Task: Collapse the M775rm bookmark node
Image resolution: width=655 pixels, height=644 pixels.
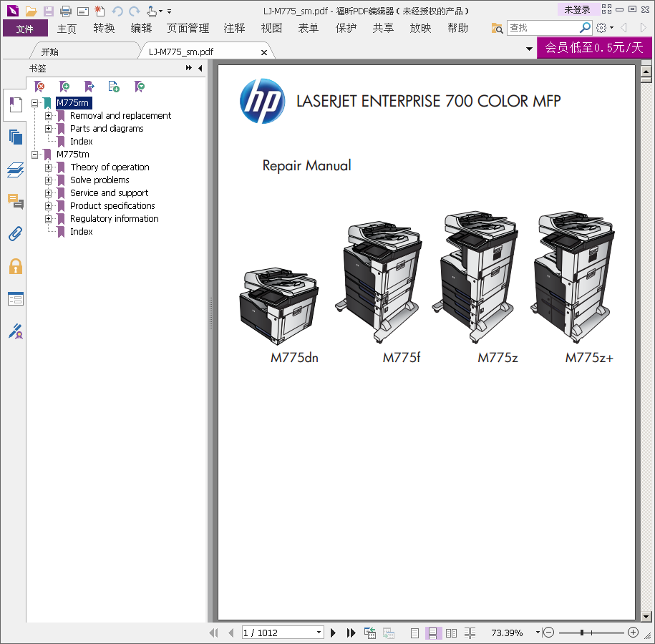Action: tap(34, 103)
